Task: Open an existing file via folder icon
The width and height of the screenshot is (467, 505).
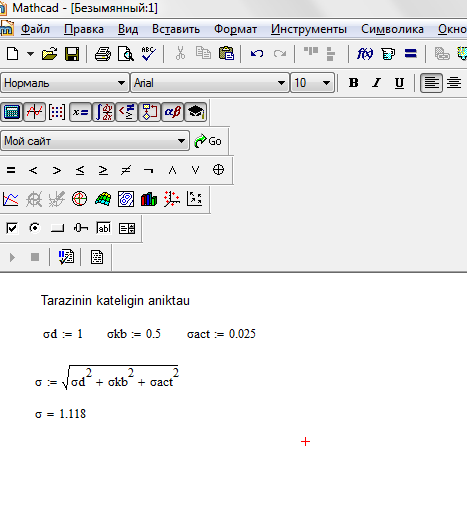Action: point(49,54)
